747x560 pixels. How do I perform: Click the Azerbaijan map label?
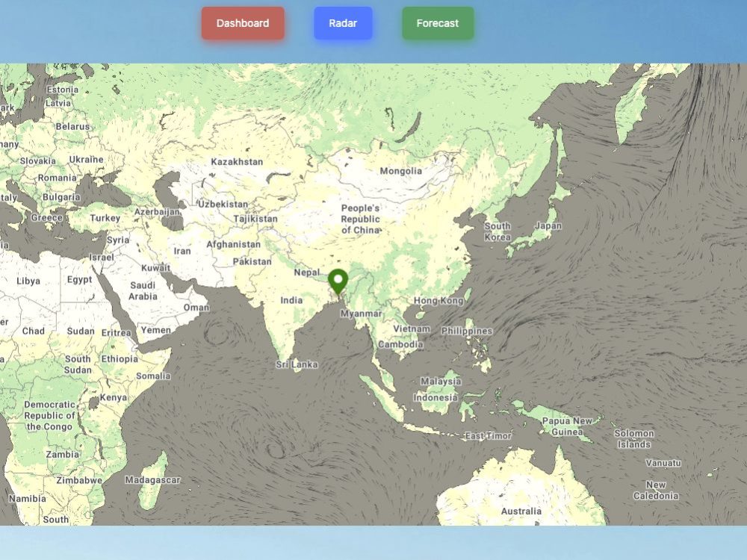click(157, 212)
